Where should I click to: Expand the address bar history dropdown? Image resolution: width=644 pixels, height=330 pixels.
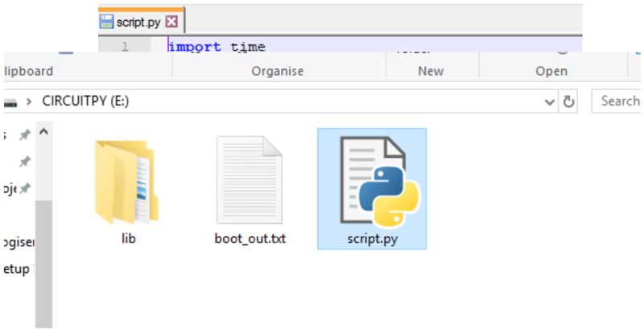(550, 102)
